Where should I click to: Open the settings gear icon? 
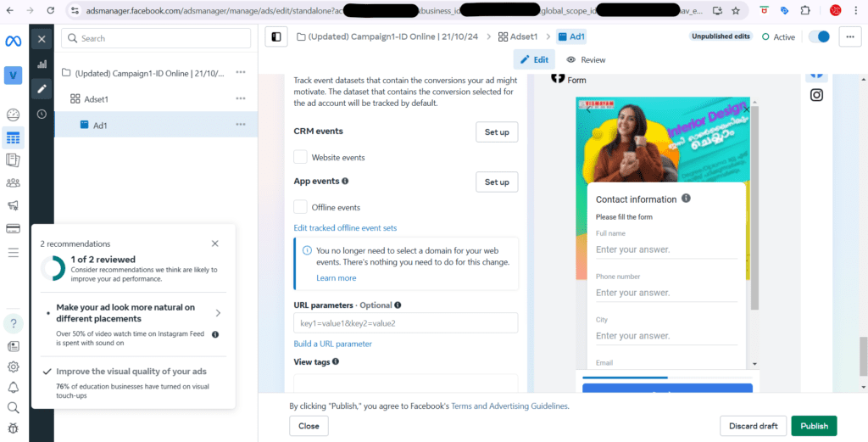point(14,366)
